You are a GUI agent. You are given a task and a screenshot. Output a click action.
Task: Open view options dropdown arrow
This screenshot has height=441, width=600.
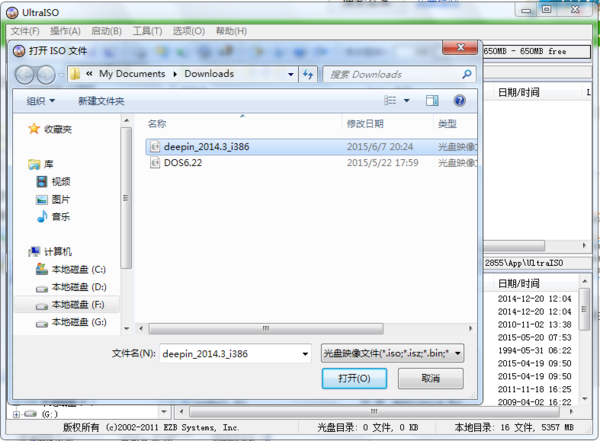click(x=407, y=101)
